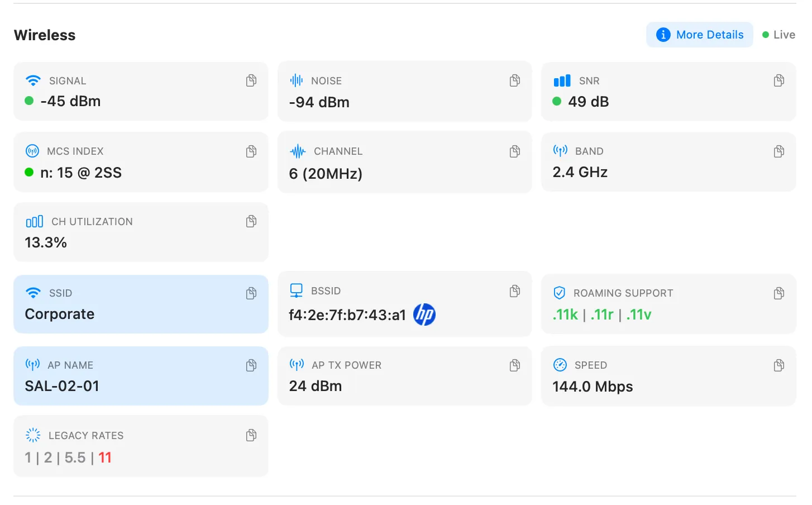Copy the AP TX Power value

point(515,365)
